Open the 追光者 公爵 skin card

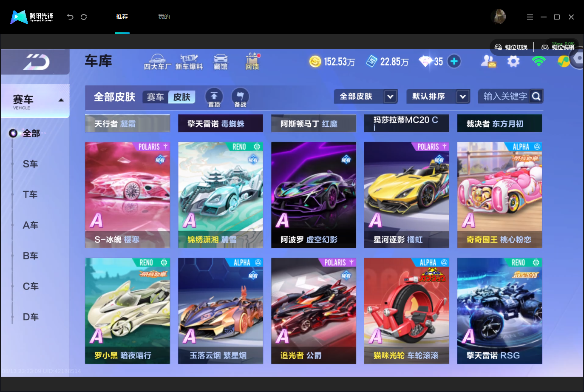314,311
